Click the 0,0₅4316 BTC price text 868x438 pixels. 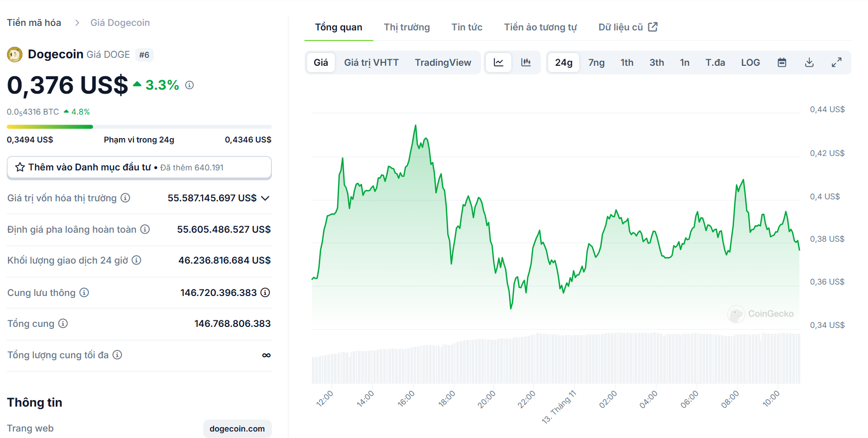click(x=33, y=112)
